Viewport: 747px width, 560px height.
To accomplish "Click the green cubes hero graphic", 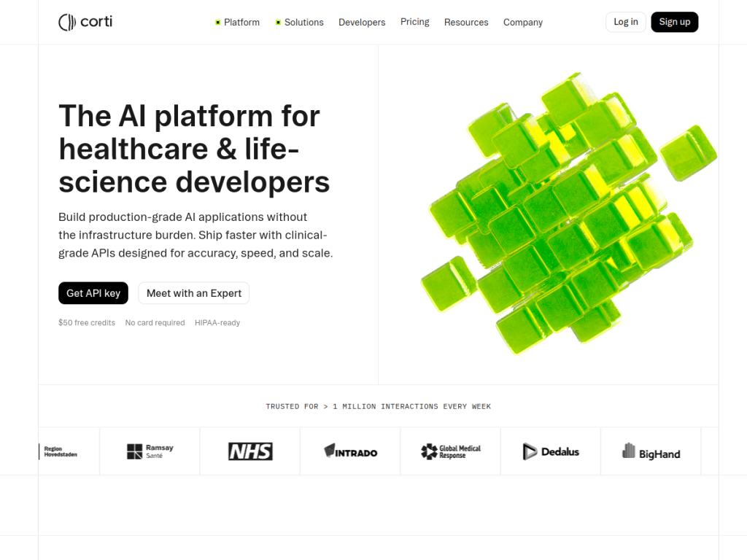I will 569,214.
